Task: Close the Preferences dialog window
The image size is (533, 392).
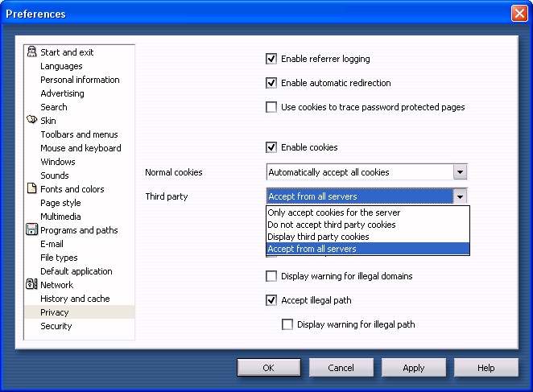Action: click(x=519, y=14)
